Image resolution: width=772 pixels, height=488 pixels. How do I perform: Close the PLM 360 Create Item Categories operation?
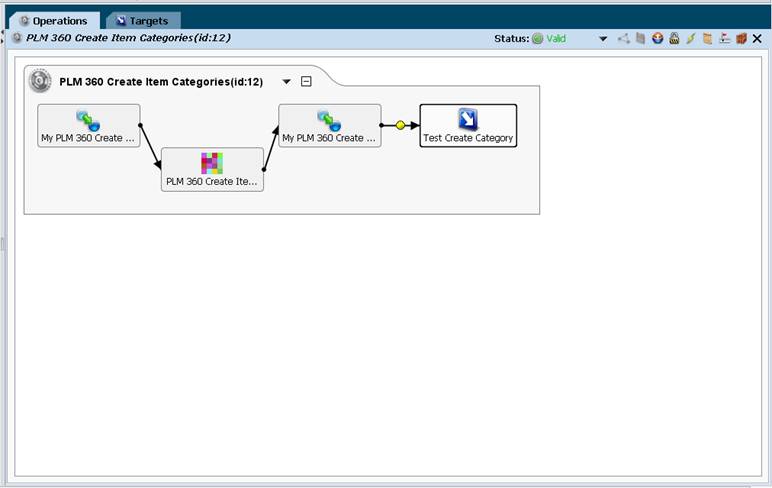(x=757, y=38)
